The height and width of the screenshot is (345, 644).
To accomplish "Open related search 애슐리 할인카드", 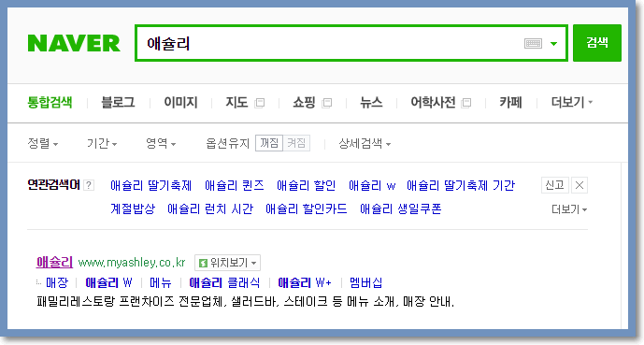I will 306,209.
